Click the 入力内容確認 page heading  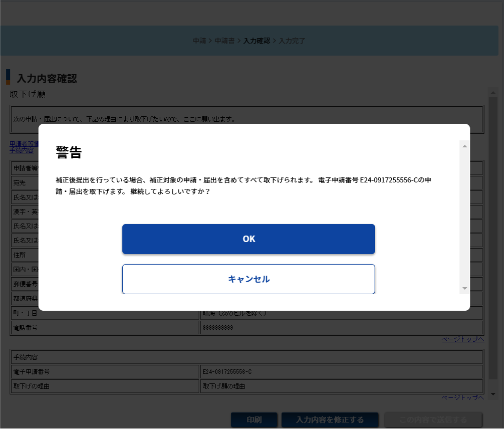(x=47, y=79)
